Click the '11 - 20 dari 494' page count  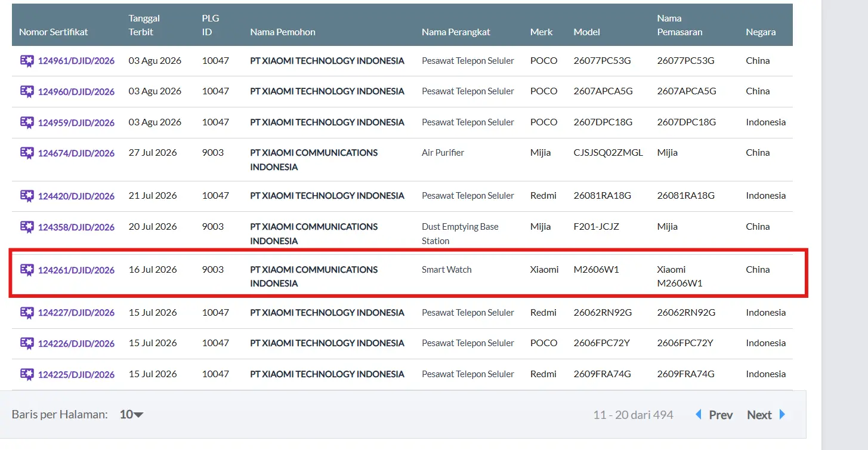633,415
